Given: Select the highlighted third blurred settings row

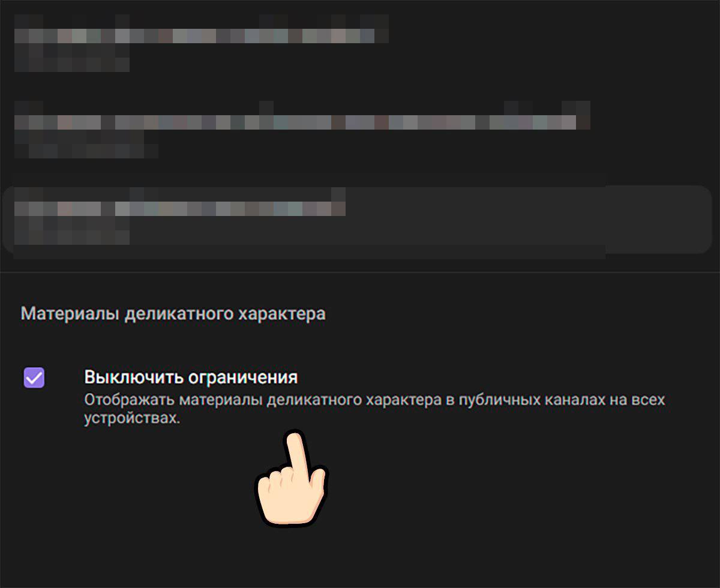Looking at the screenshot, I should coord(357,219).
